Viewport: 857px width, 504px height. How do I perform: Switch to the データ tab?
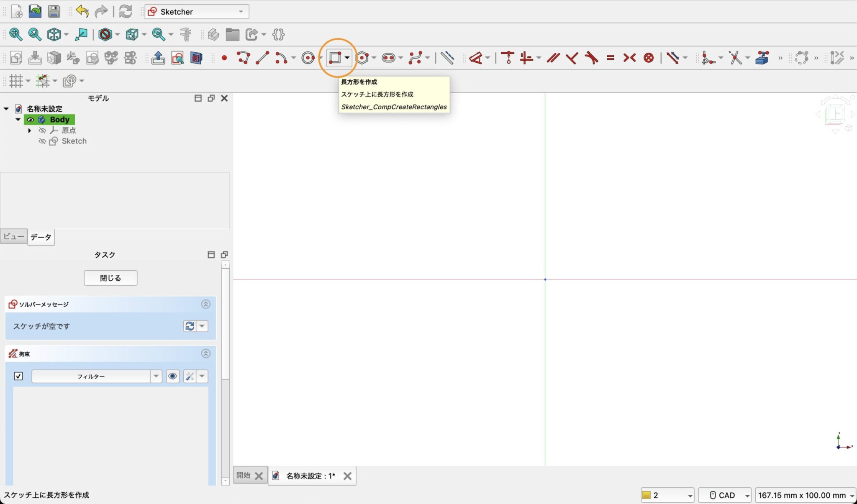[41, 237]
